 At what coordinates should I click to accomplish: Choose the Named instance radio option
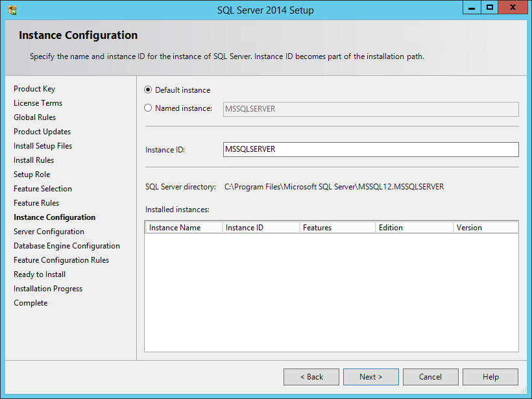point(148,108)
